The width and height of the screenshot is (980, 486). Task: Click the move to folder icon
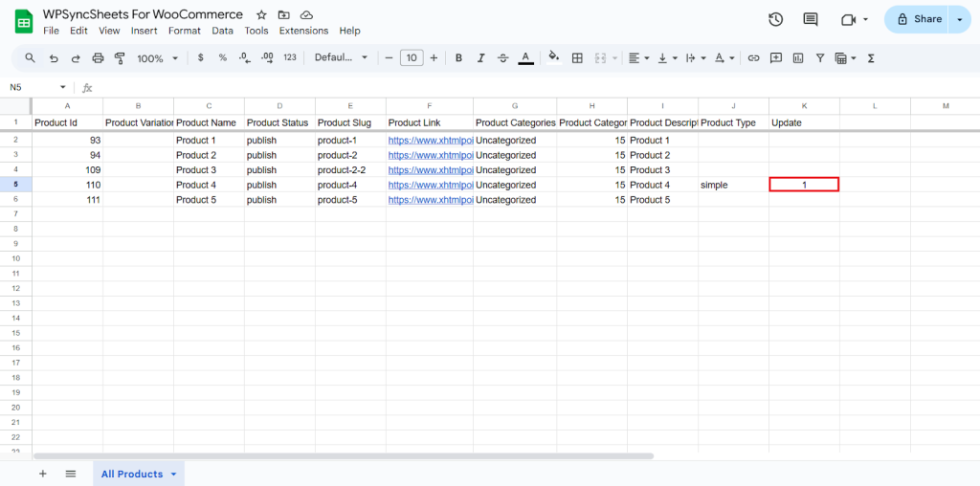tap(283, 15)
